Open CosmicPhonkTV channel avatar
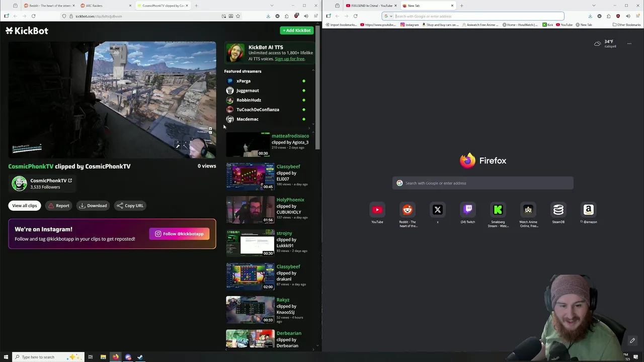This screenshot has width=644, height=362. click(19, 184)
